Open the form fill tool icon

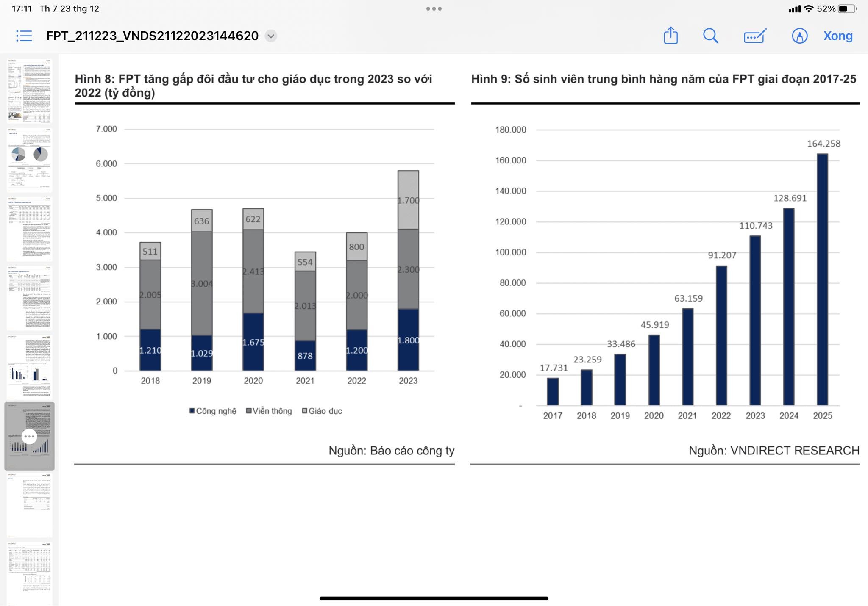point(755,36)
